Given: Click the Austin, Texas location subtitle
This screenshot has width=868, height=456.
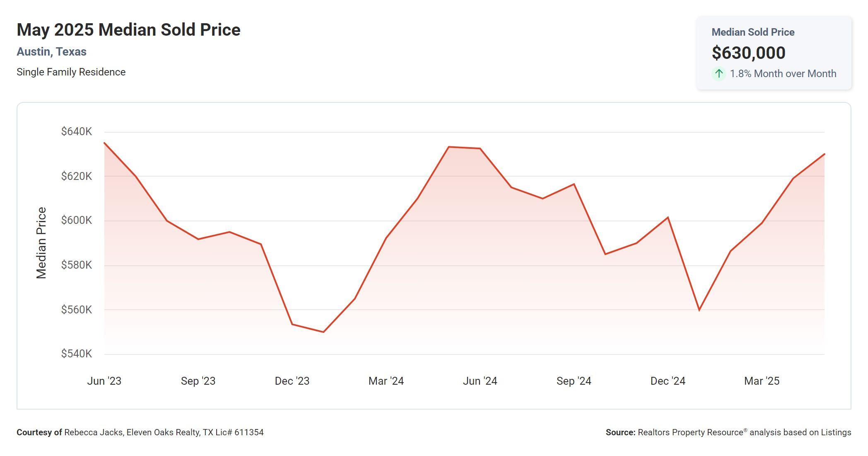Looking at the screenshot, I should 51,52.
